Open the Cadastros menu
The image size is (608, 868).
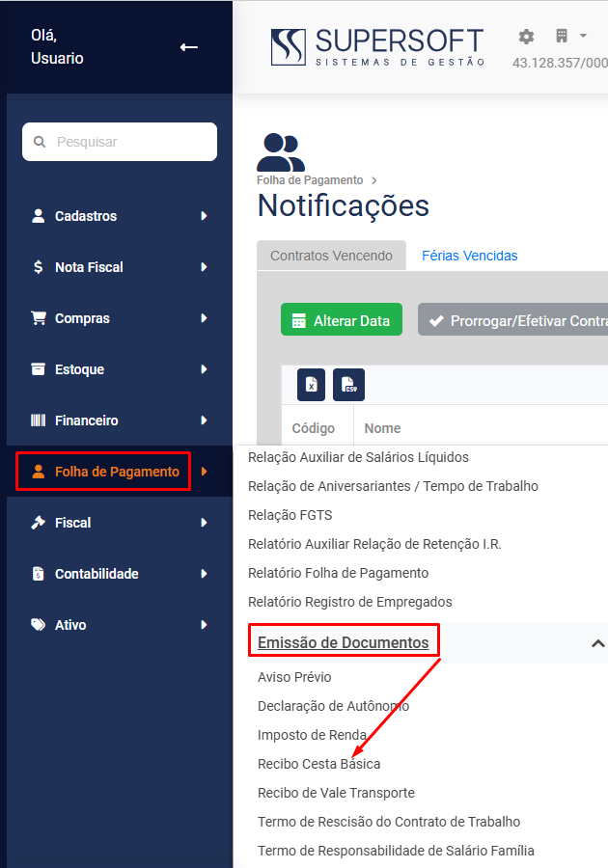click(x=120, y=216)
